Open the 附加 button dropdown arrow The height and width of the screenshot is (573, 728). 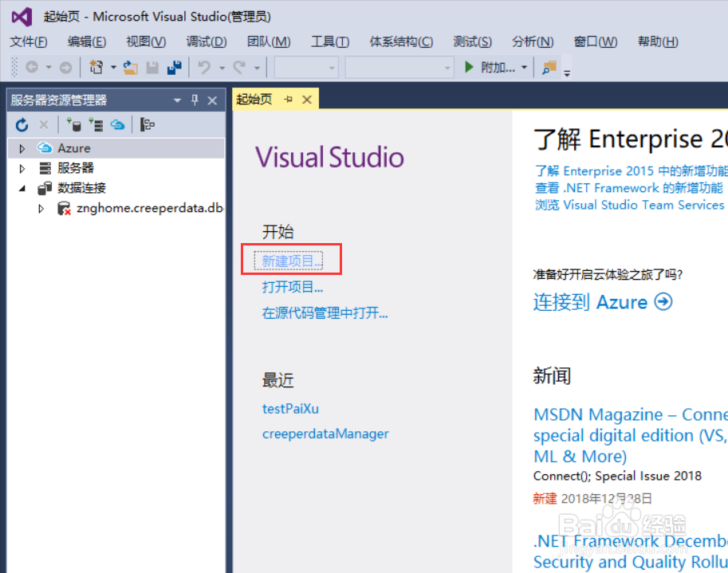524,68
